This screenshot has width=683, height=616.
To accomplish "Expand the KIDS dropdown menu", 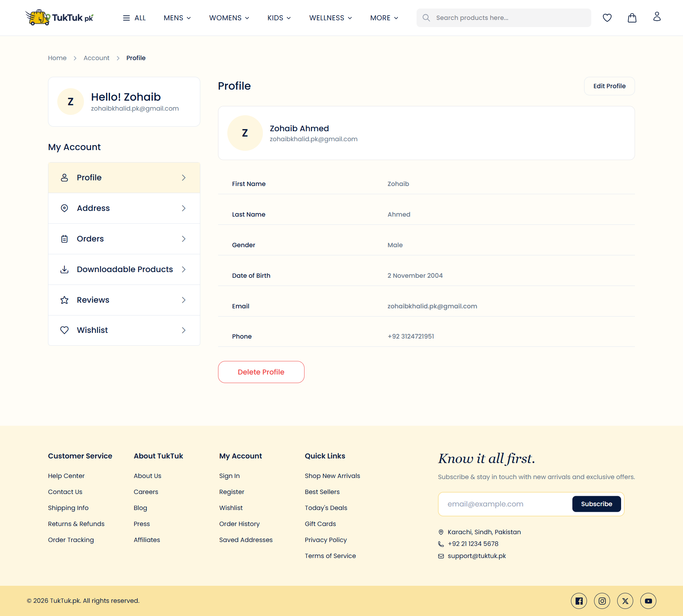I will (x=279, y=18).
